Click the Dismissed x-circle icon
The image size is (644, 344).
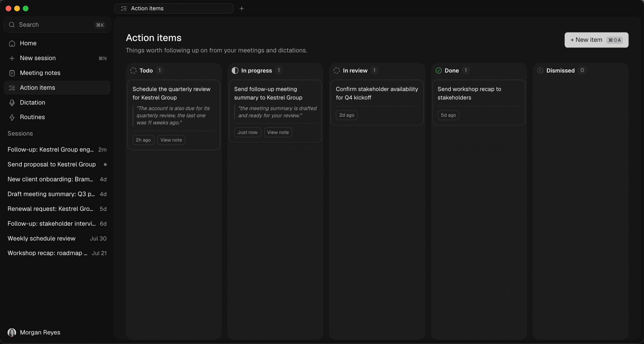(x=540, y=71)
